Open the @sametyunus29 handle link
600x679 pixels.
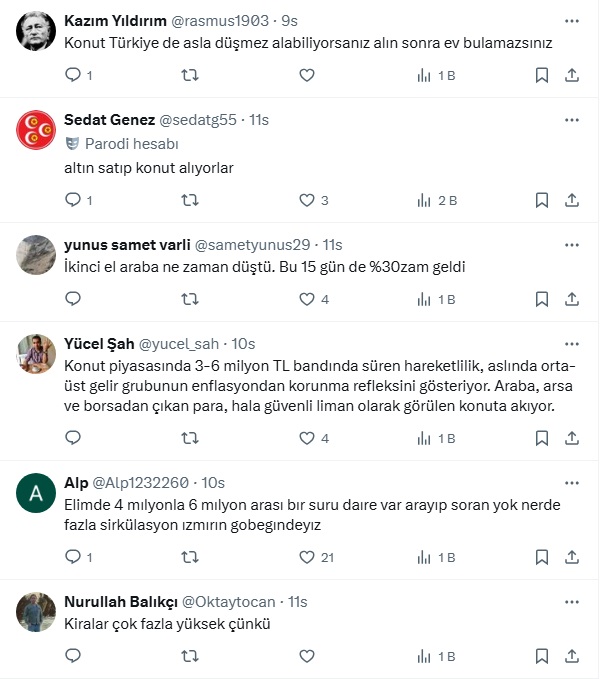(x=255, y=245)
